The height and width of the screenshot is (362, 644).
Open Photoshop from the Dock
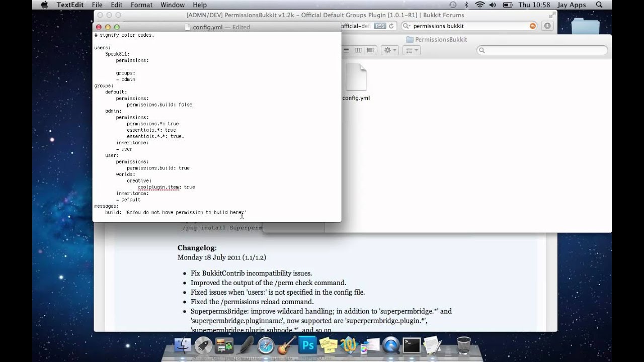pyautogui.click(x=307, y=345)
